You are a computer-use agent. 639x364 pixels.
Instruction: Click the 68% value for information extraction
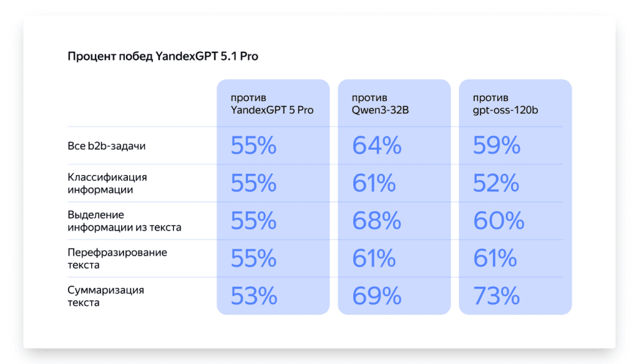tap(376, 221)
